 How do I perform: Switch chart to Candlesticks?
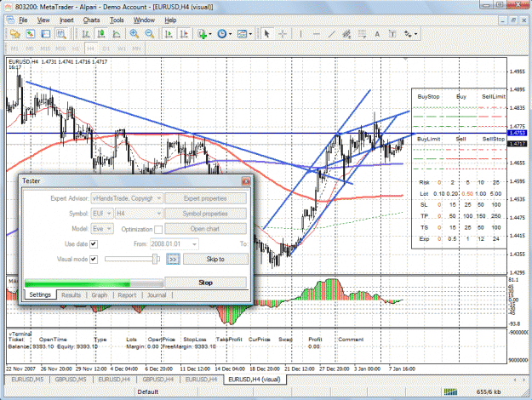point(101,34)
